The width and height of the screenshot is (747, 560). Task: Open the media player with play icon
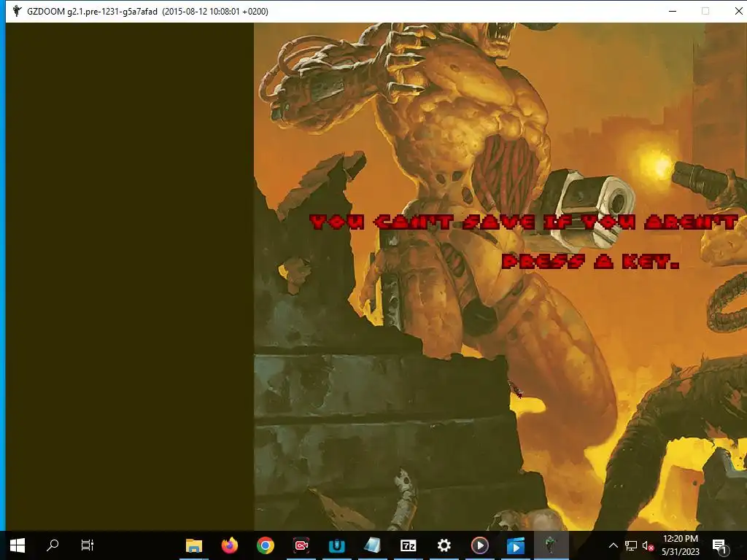click(x=480, y=545)
